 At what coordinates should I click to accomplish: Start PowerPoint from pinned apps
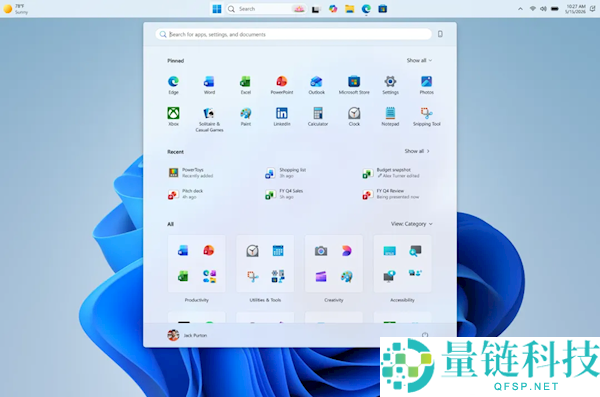click(x=282, y=85)
